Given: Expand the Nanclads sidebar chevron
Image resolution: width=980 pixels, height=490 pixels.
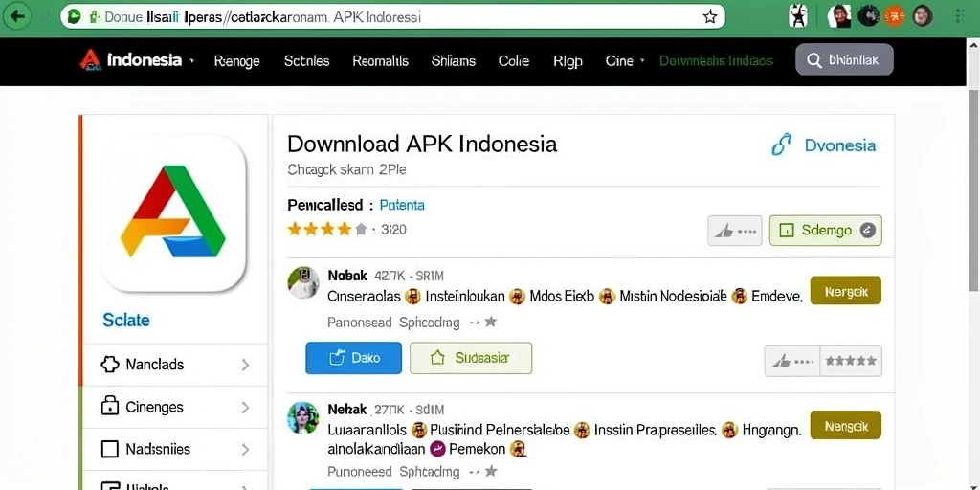Looking at the screenshot, I should coord(246,365).
